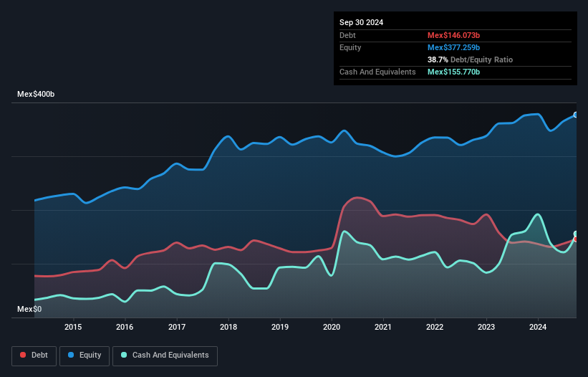588x377 pixels.
Task: Click the Cash And Equivalents tooltip label
Action: coord(377,72)
